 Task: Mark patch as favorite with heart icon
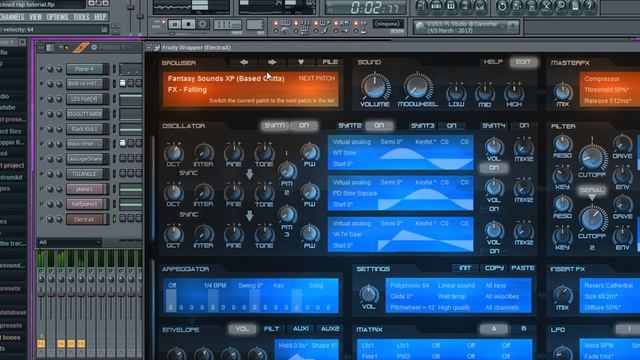pyautogui.click(x=301, y=62)
